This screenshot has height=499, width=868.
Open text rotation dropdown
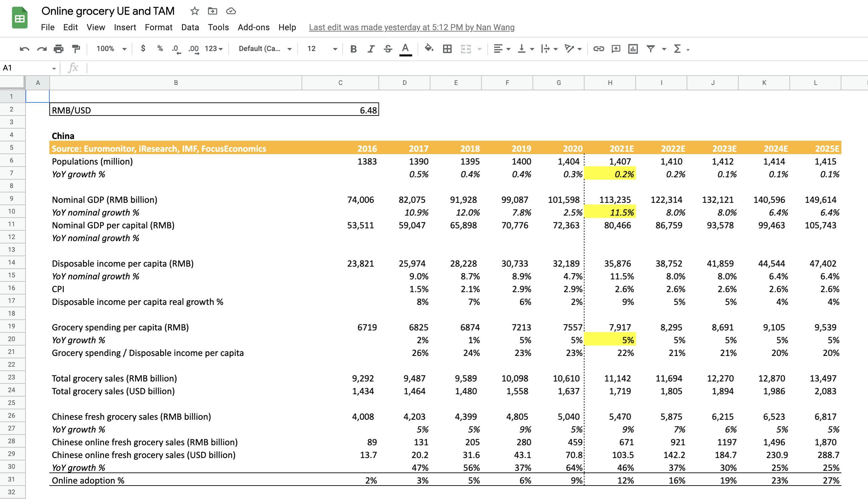tap(573, 49)
